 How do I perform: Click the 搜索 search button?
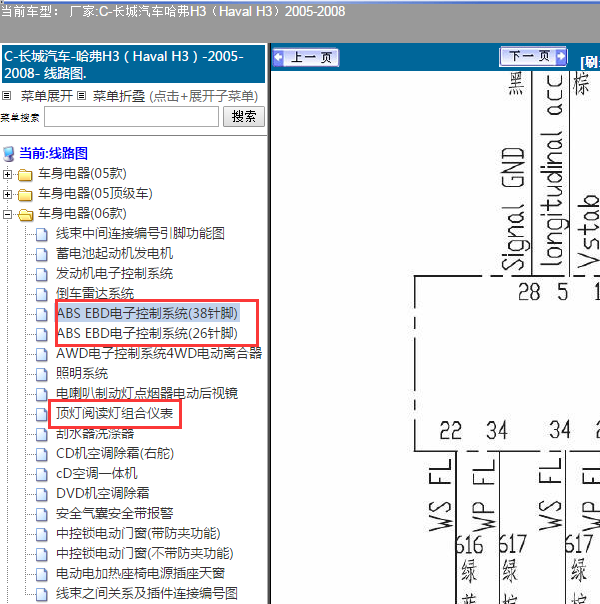click(244, 116)
